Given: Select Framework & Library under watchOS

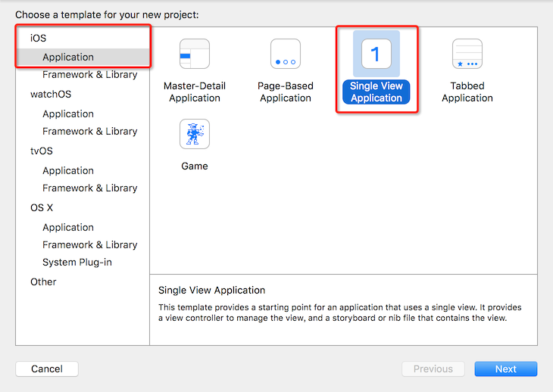Looking at the screenshot, I should (x=89, y=132).
